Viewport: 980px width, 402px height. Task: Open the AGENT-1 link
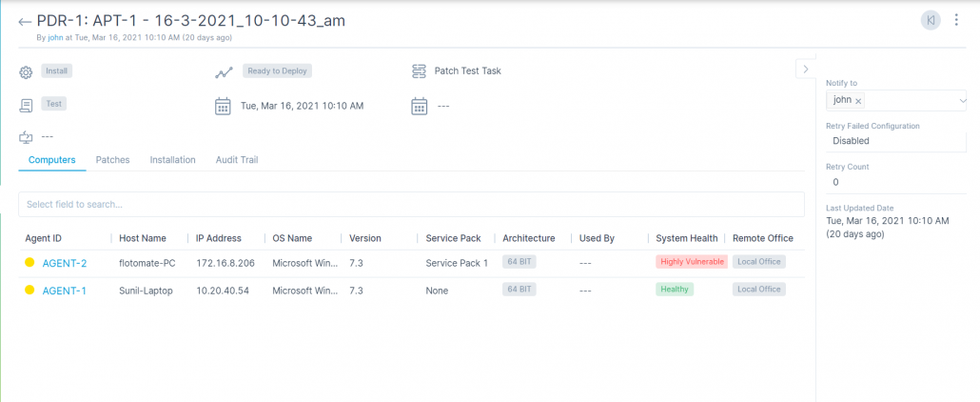(65, 291)
